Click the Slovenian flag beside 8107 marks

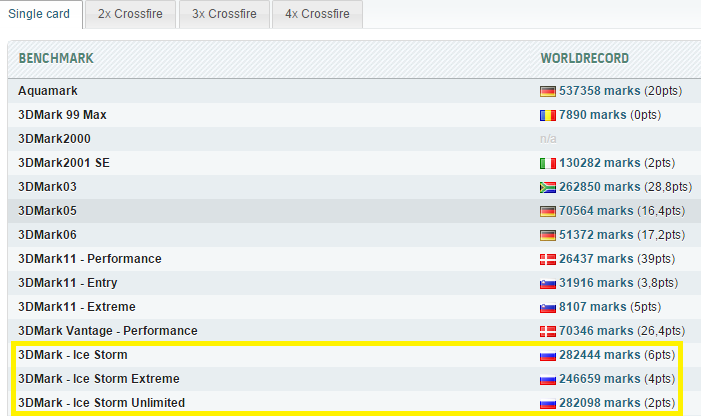pos(547,307)
